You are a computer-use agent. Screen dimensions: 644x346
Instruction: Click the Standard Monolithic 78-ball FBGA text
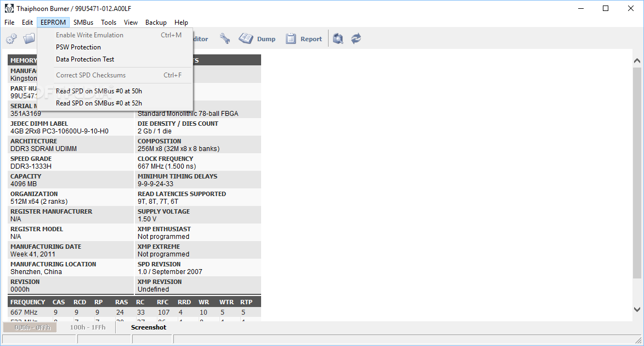(x=188, y=114)
